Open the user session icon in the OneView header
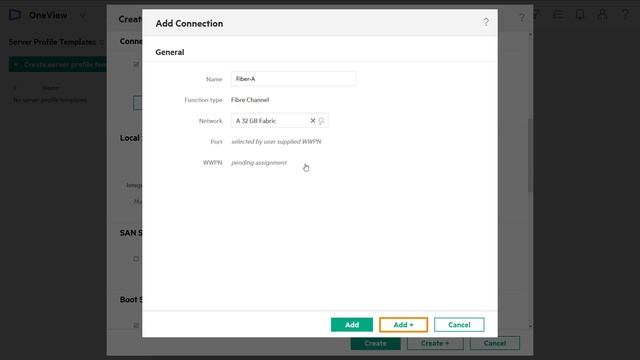640x360 pixels. pos(602,15)
